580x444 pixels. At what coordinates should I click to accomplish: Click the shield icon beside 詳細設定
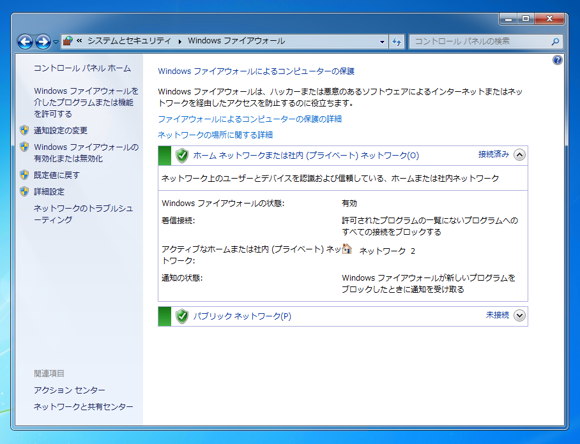coord(24,191)
